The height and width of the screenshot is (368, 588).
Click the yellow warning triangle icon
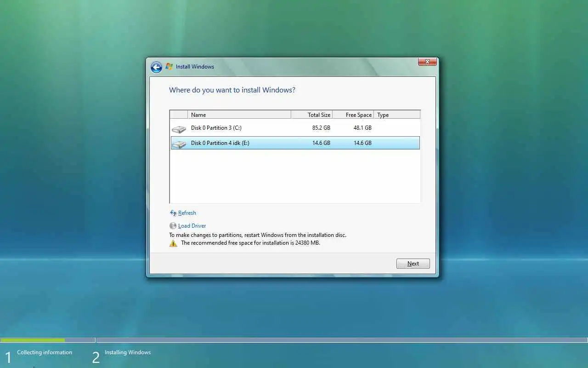[x=173, y=243]
